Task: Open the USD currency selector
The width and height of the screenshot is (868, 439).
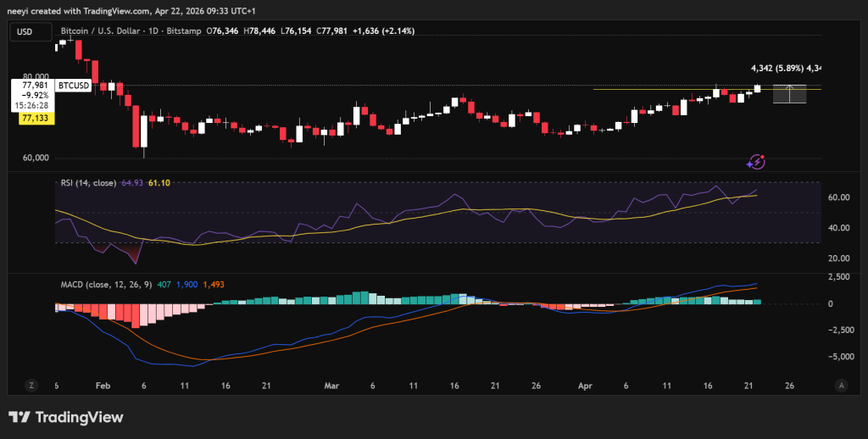Action: 25,31
